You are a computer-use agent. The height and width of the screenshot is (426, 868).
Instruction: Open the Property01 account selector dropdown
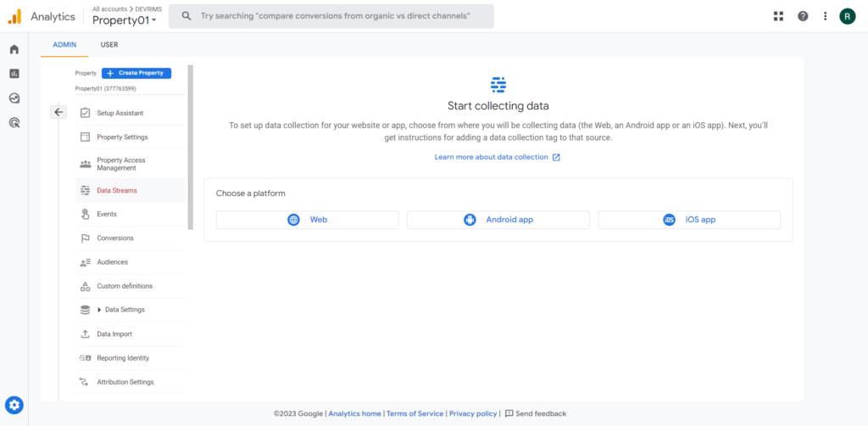[x=125, y=20]
